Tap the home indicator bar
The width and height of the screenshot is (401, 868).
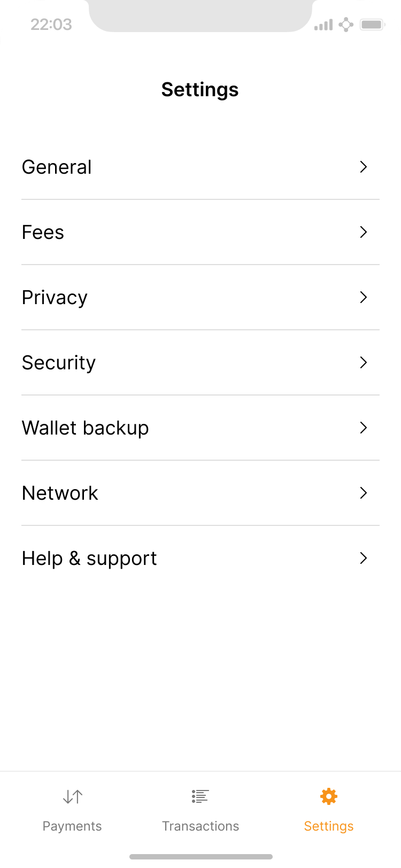[x=200, y=857]
